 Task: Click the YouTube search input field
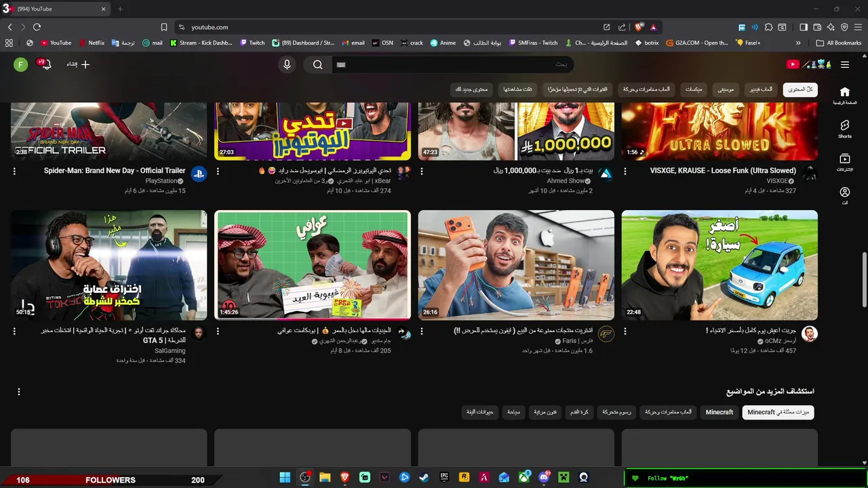point(453,64)
